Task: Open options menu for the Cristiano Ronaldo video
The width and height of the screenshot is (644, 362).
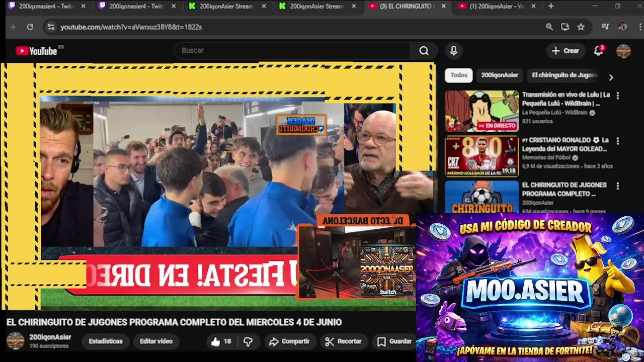Action: [x=618, y=141]
